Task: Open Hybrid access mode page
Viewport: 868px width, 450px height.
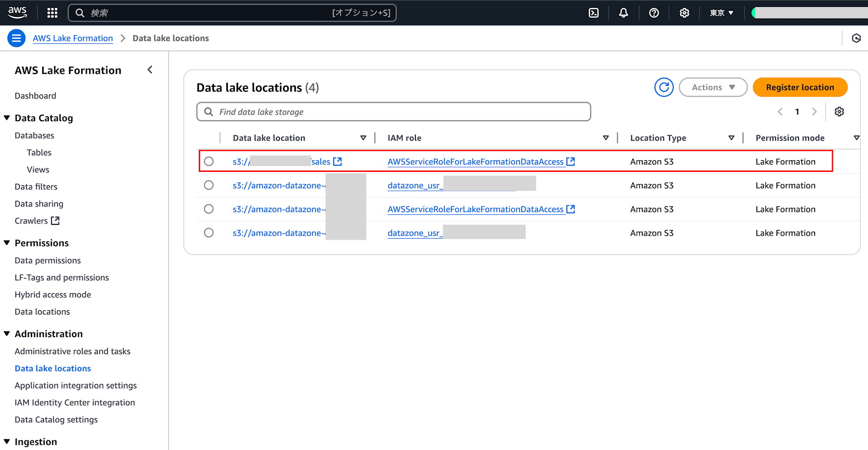Action: 53,295
